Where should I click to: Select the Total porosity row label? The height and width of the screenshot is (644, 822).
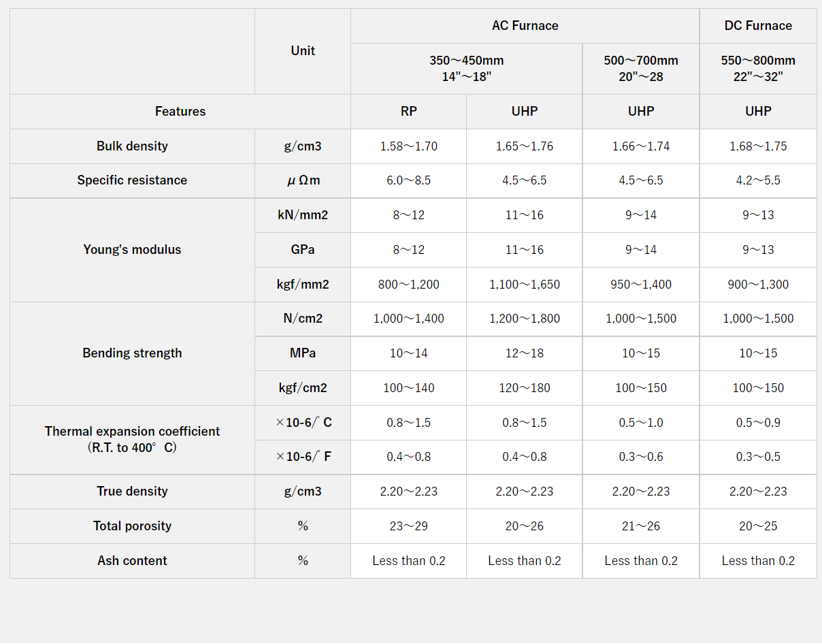point(132,526)
